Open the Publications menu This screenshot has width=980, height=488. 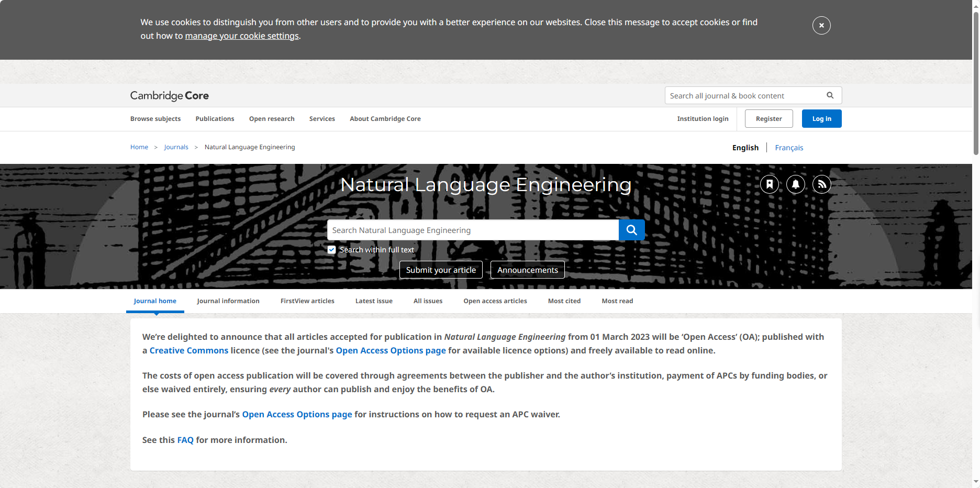(215, 119)
